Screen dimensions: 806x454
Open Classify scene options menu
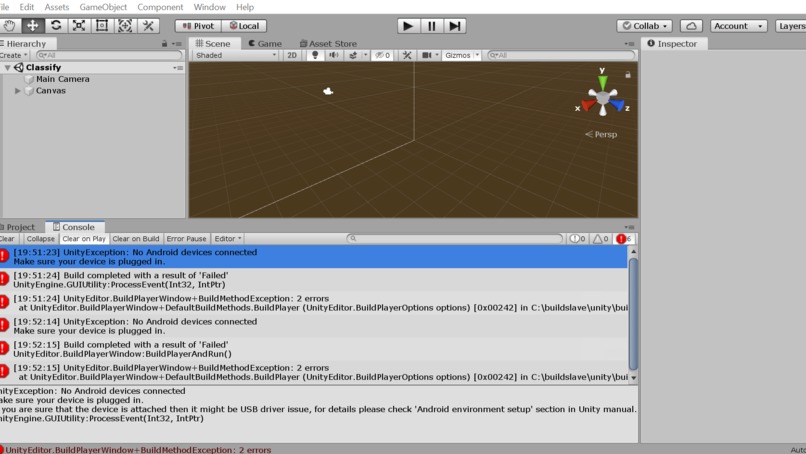pyautogui.click(x=178, y=67)
